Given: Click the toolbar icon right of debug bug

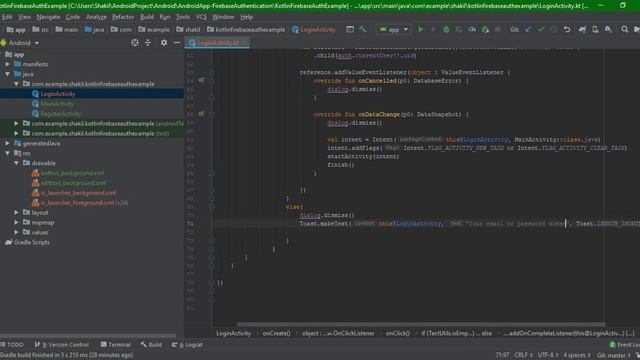Looking at the screenshot, I should pos(459,29).
